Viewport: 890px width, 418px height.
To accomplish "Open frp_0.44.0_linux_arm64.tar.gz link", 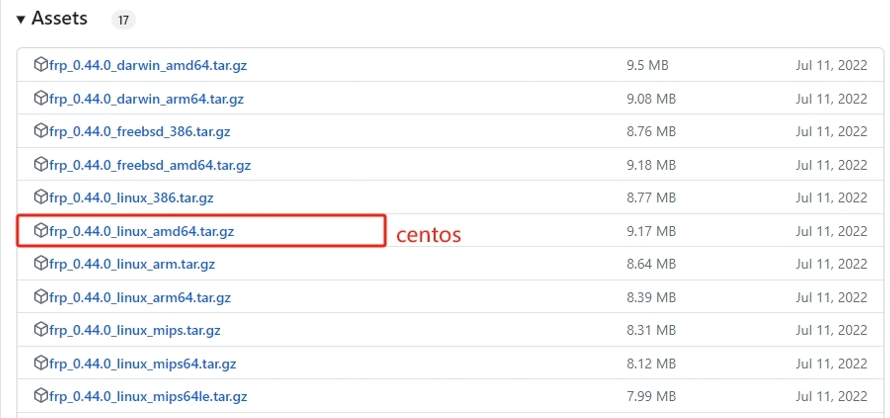I will tap(140, 297).
